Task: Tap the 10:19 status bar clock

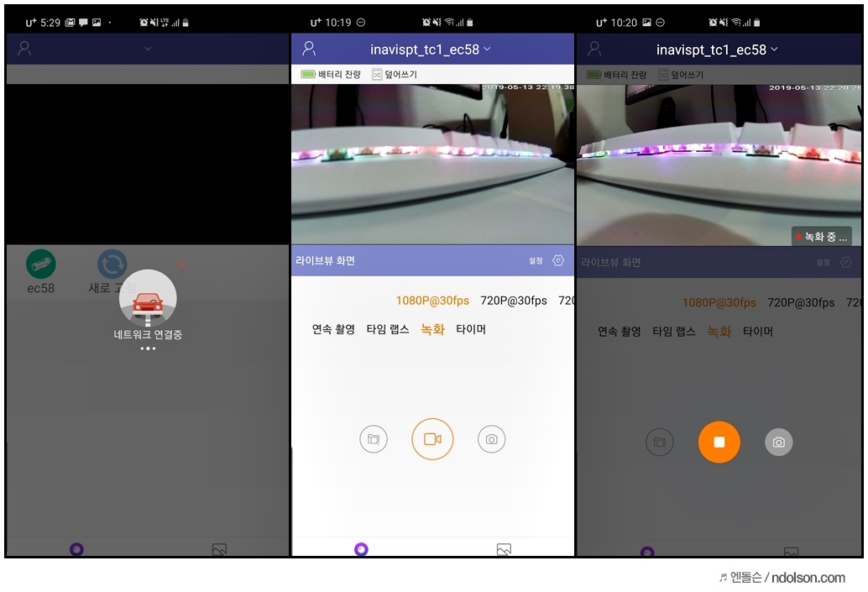Action: pos(337,23)
